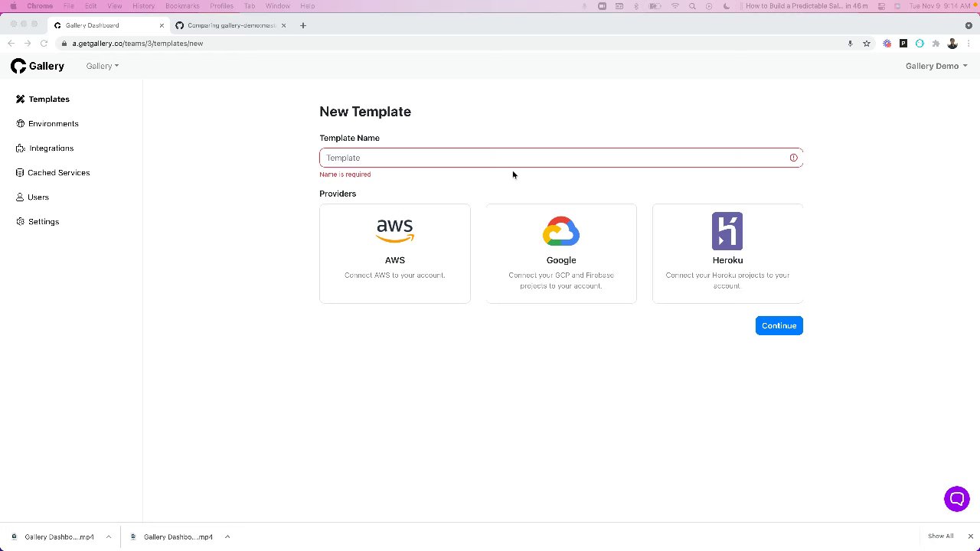Select the Google provider card
The height and width of the screenshot is (551, 980).
click(x=561, y=253)
